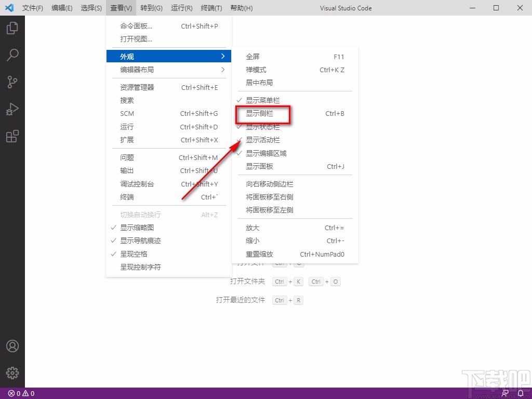Click the VS Code logo in title bar
532x399 pixels.
point(9,8)
